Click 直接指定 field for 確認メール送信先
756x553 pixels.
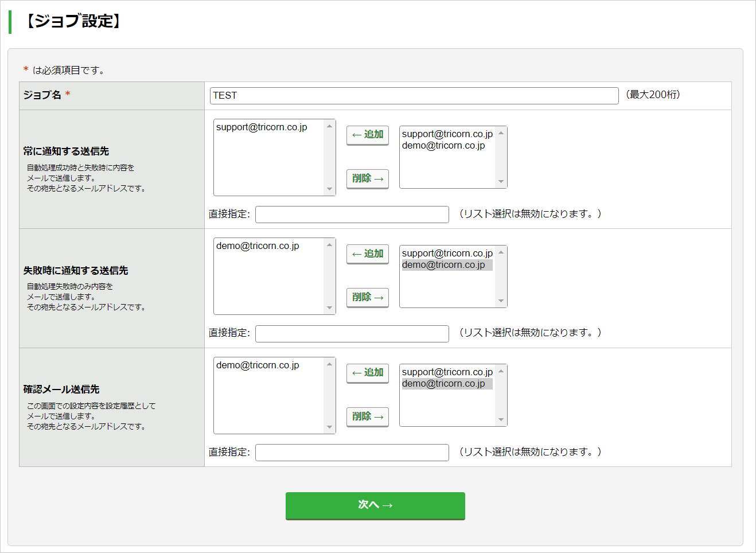(352, 453)
